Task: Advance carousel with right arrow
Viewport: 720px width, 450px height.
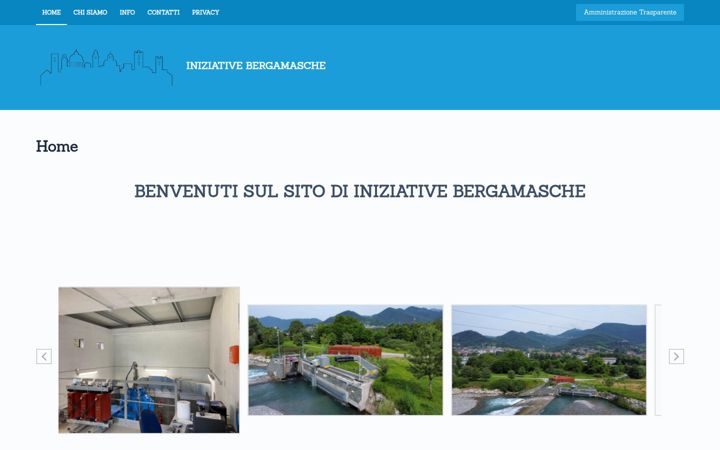Action: pos(676,356)
